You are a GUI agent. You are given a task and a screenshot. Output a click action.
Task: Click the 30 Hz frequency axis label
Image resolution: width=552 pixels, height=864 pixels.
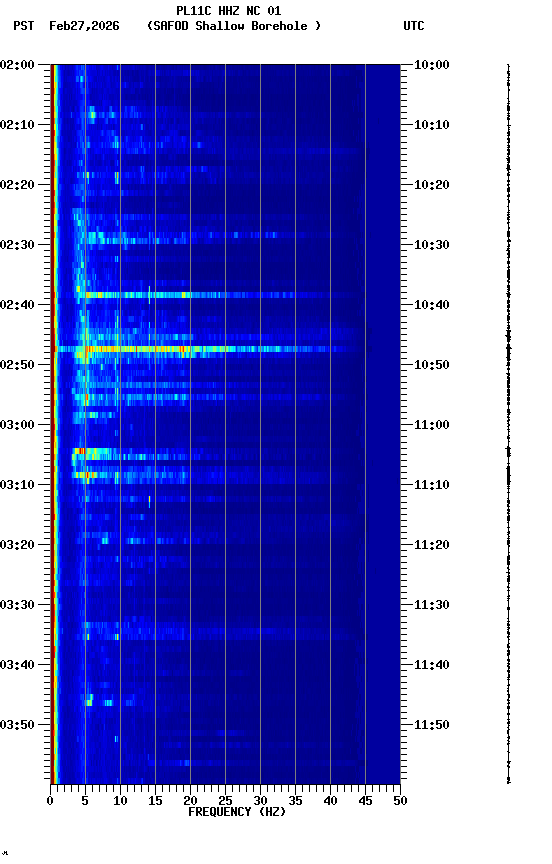click(260, 801)
